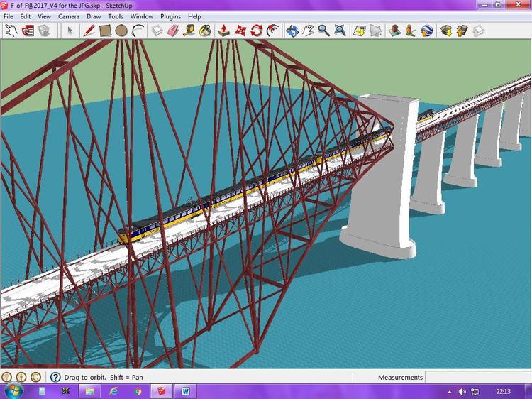Open the Plugins menu
The image size is (532, 399).
click(x=170, y=16)
